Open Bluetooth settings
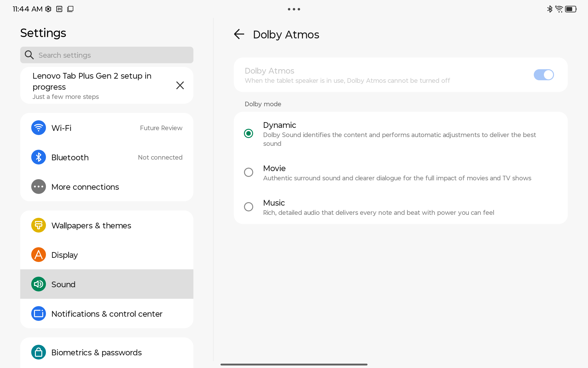Screen dimensions: 588x368 point(107,157)
